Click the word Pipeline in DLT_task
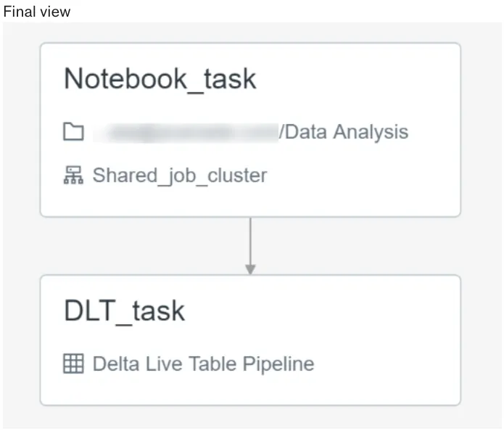This screenshot has width=504, height=431. [278, 364]
